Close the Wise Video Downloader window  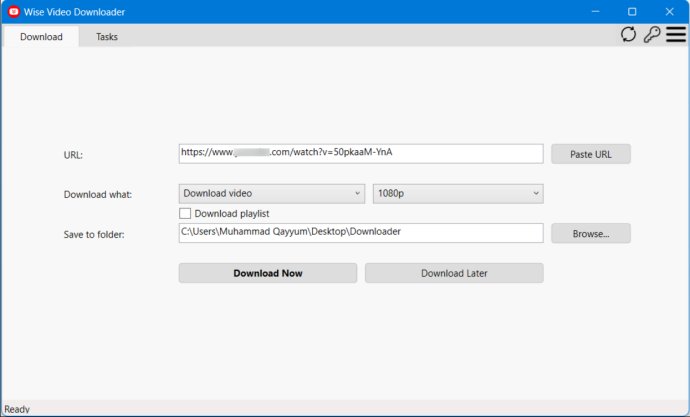[669, 11]
